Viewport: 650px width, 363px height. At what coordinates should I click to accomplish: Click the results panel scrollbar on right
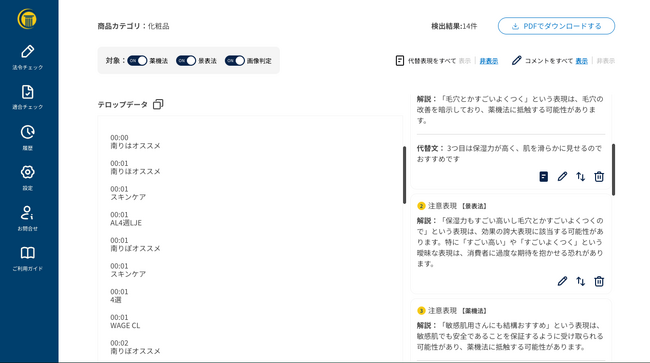613,169
